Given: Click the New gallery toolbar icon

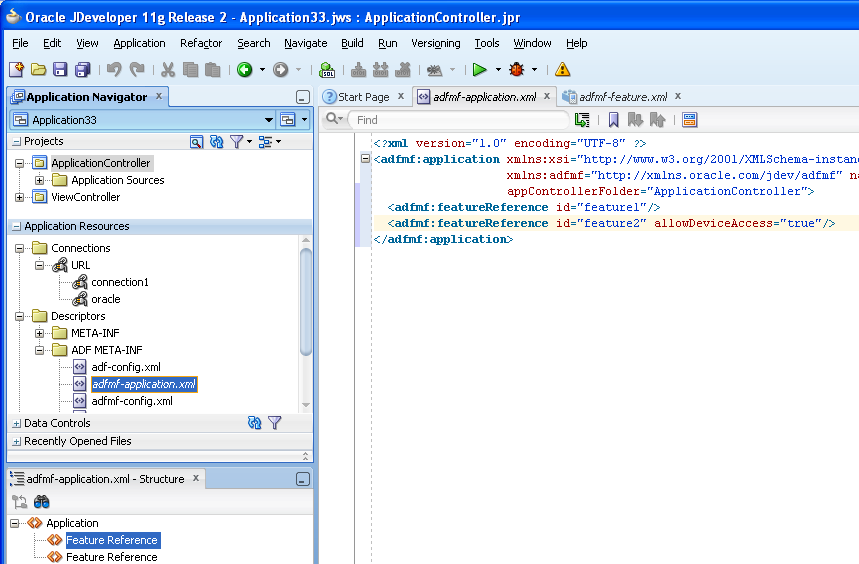Looking at the screenshot, I should [16, 70].
